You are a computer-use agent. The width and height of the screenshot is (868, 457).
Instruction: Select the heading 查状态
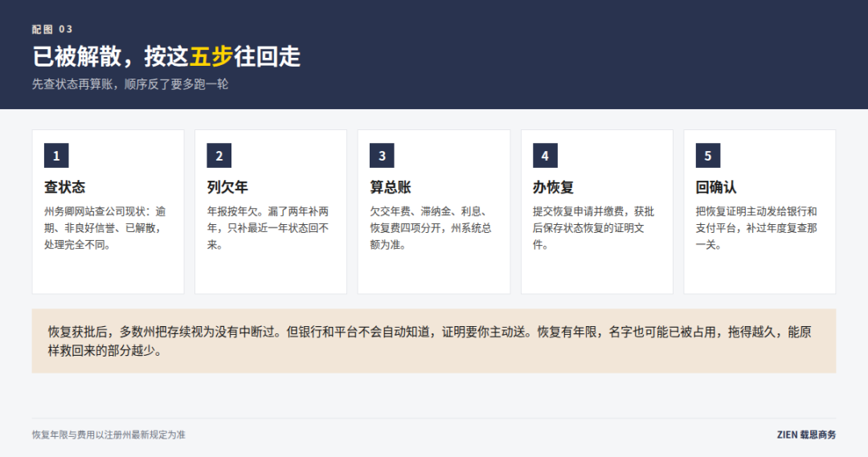click(65, 187)
